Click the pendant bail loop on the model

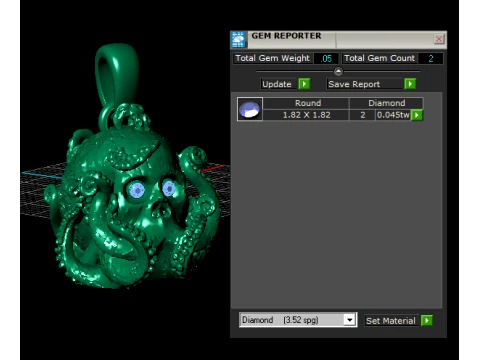(x=116, y=75)
